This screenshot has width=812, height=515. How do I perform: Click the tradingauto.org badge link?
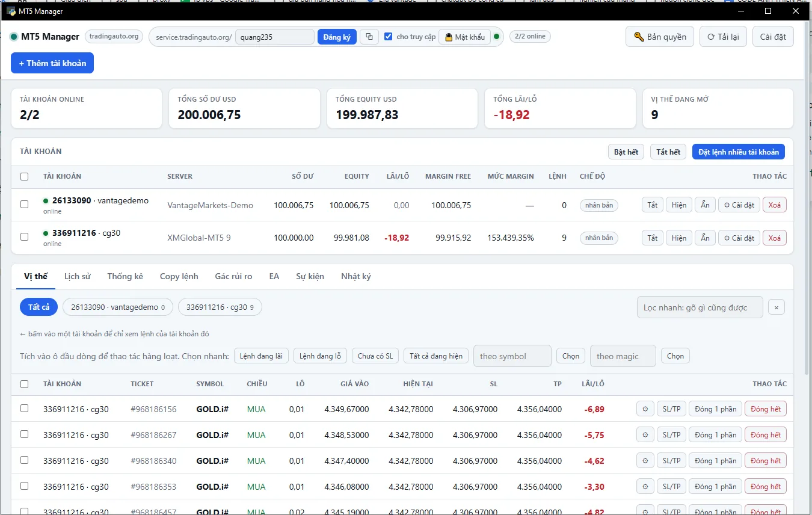coord(114,37)
